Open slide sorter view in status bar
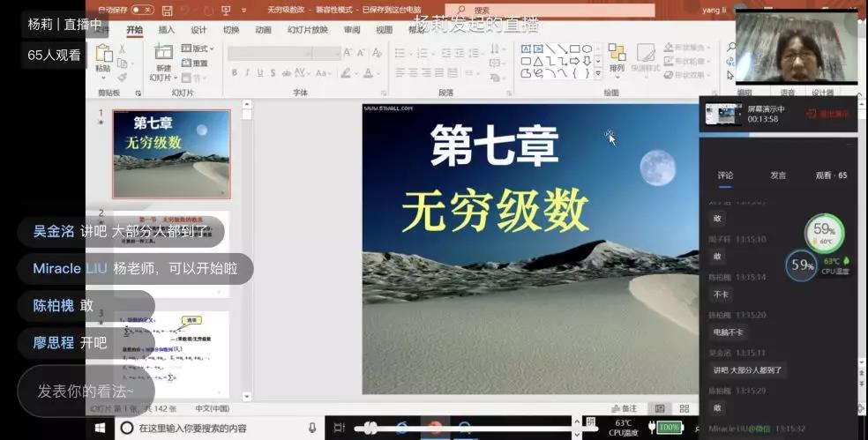868x440 pixels. [684, 409]
